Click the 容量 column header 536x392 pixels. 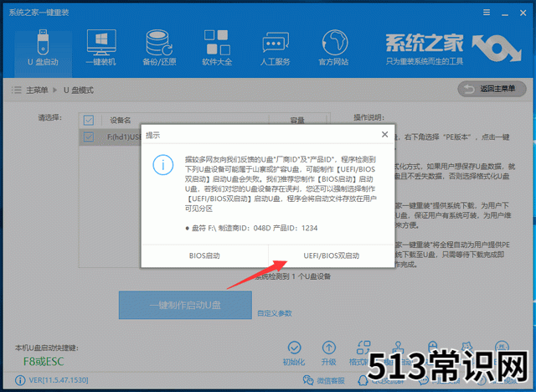coord(297,121)
